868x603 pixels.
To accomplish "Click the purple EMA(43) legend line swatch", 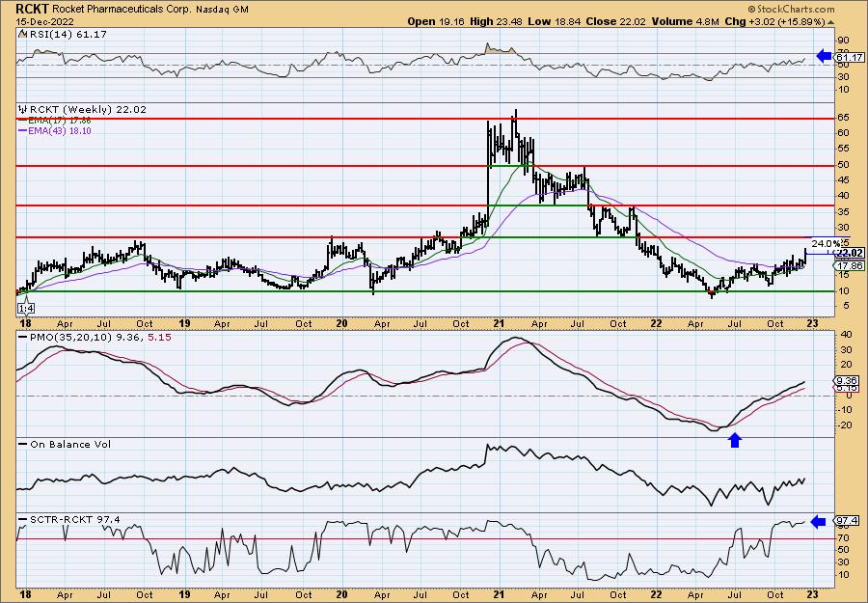I will [23, 130].
